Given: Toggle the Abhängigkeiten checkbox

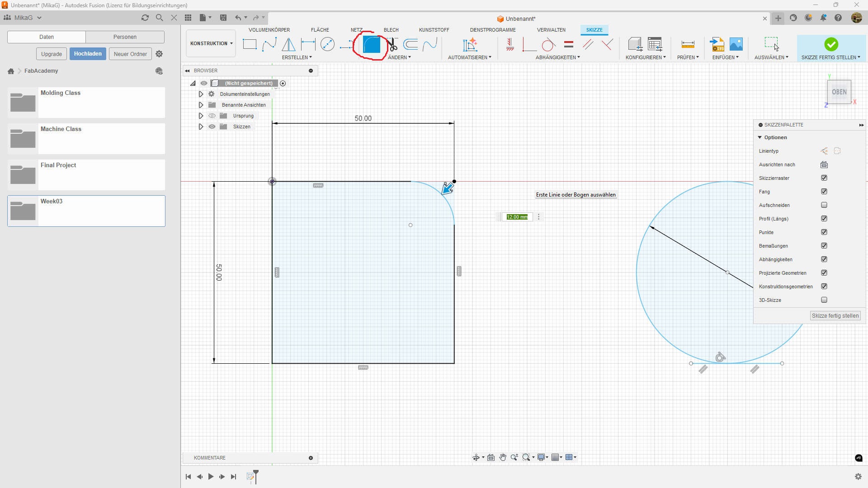Looking at the screenshot, I should click(824, 259).
